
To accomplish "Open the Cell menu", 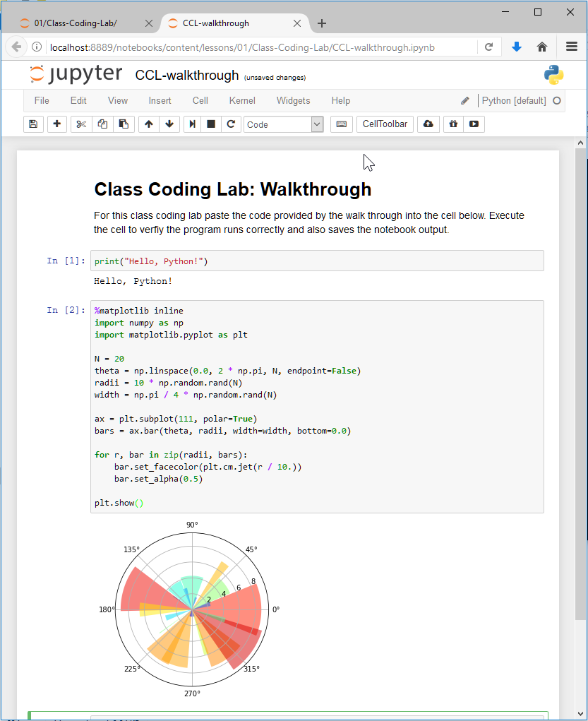I will tap(200, 101).
